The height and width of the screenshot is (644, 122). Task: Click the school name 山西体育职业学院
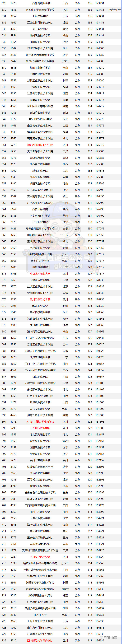pos(40,3)
